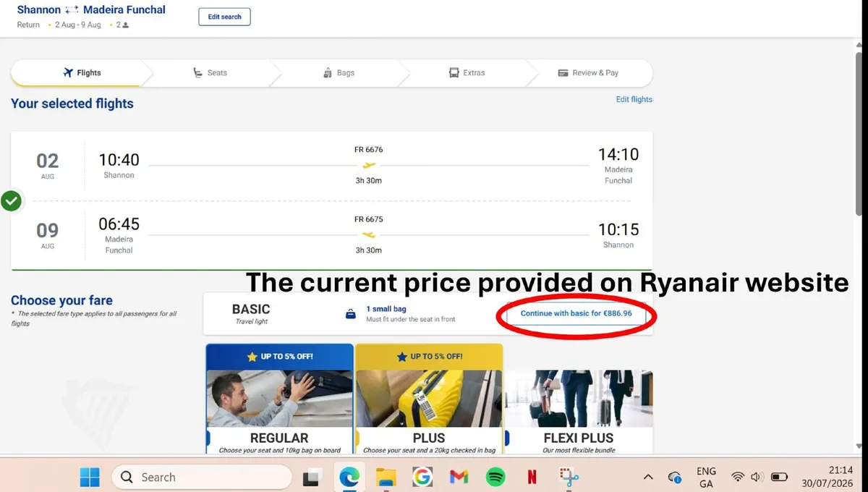The height and width of the screenshot is (492, 868).
Task: Click the route arrows between Shannon and Madeira
Action: [x=72, y=10]
